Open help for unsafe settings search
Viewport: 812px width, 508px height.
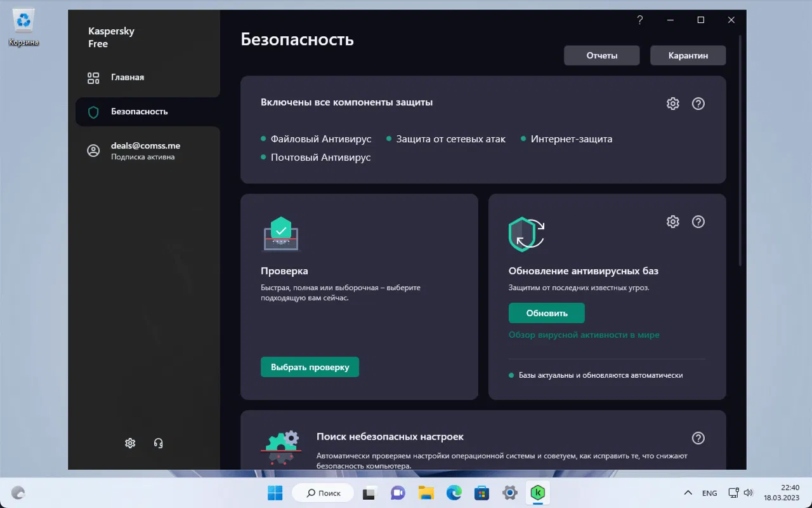698,438
